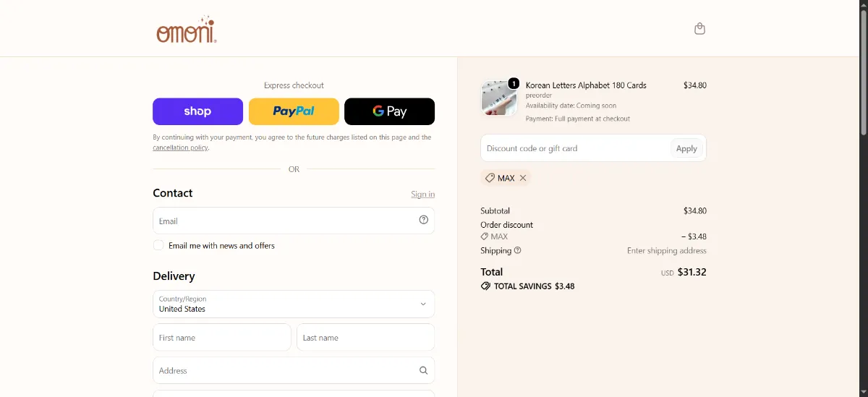Focus the Address input field
This screenshot has width=868, height=397.
click(294, 370)
